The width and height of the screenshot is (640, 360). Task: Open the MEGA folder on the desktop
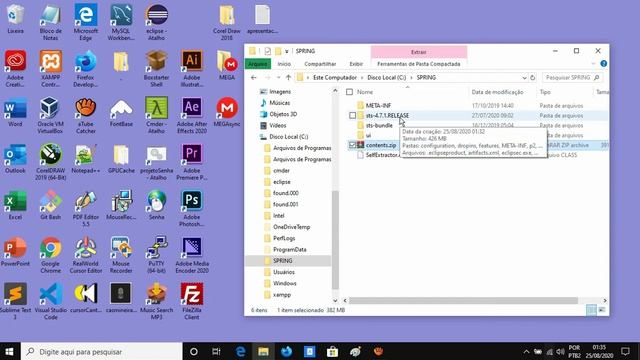pos(227,65)
